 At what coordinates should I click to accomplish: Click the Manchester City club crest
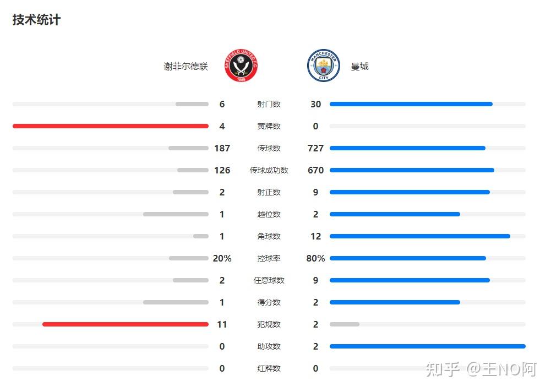[324, 66]
